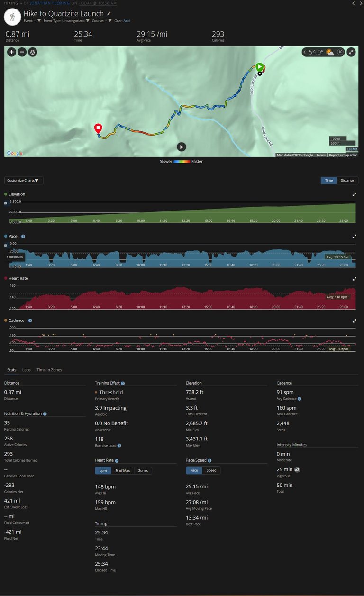Click the Google logo on map
Screen dimensions: 364x596
(x=15, y=153)
